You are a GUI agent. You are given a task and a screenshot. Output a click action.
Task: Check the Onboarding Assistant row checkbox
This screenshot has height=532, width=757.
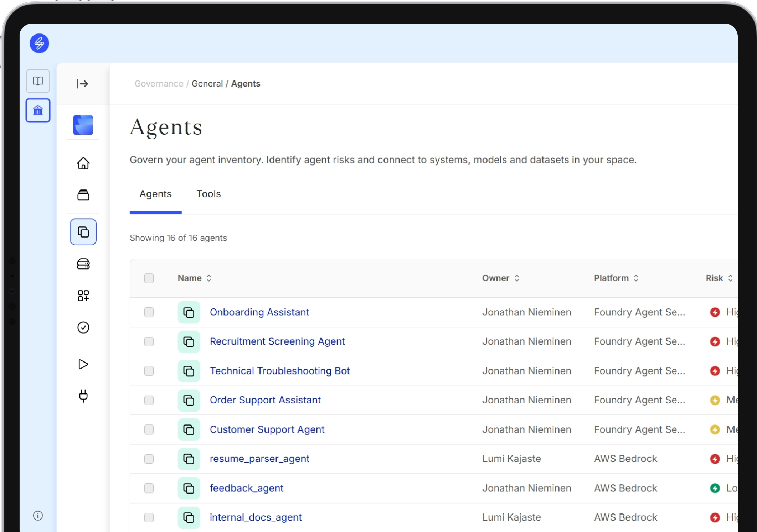pyautogui.click(x=149, y=312)
